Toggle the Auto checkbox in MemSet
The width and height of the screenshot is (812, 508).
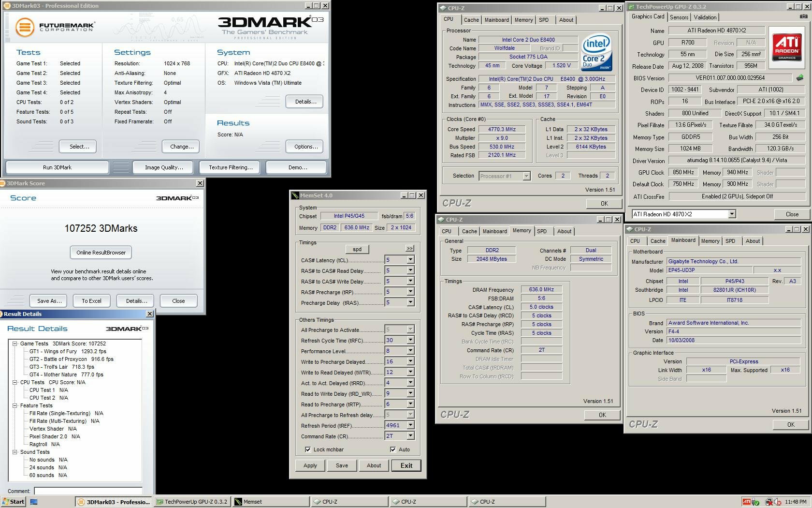click(x=393, y=449)
